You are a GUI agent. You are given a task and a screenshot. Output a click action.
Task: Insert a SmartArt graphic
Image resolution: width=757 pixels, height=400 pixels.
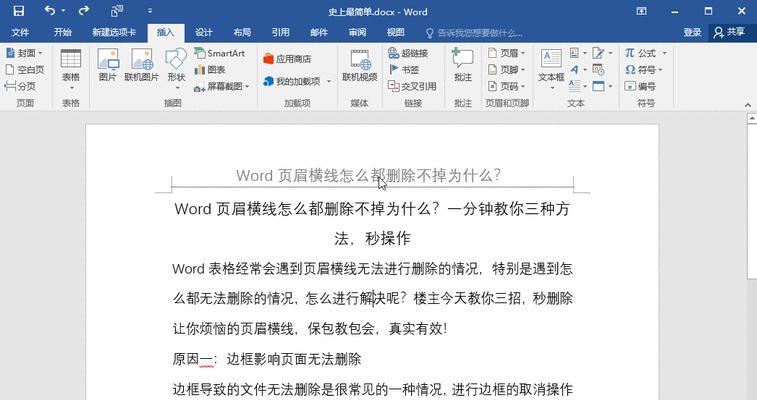click(x=220, y=53)
